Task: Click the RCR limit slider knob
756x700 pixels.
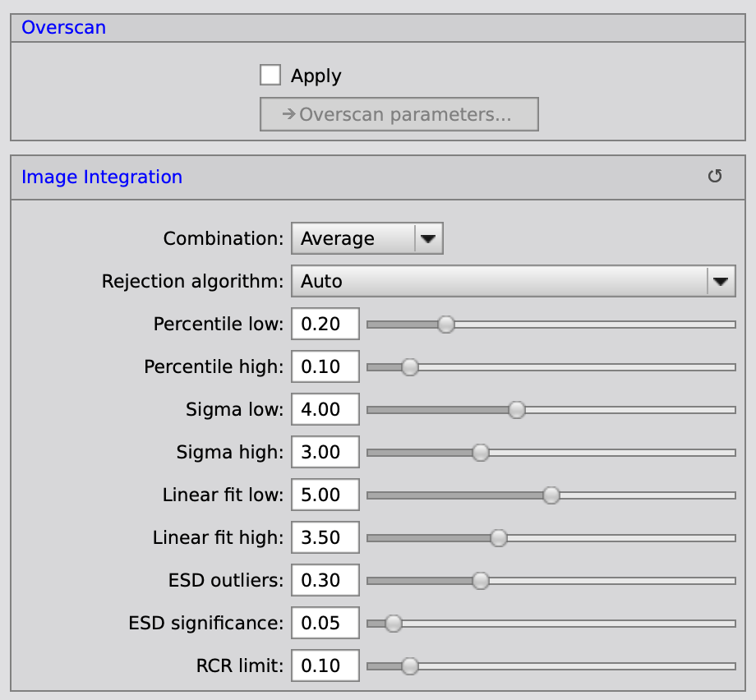Action: click(409, 666)
